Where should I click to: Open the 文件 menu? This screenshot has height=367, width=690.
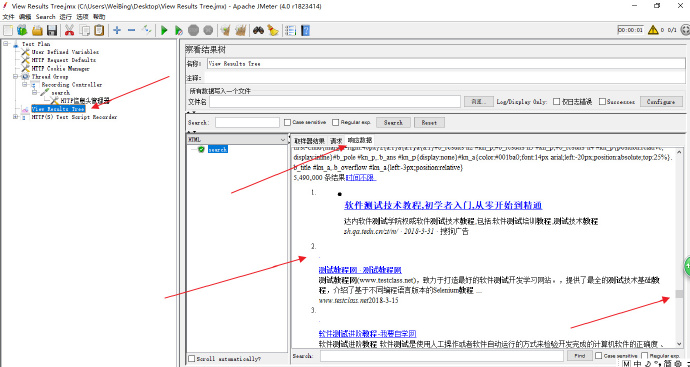tap(8, 17)
